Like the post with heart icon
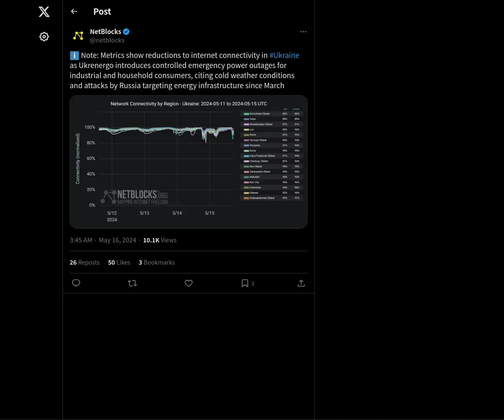 click(x=189, y=283)
